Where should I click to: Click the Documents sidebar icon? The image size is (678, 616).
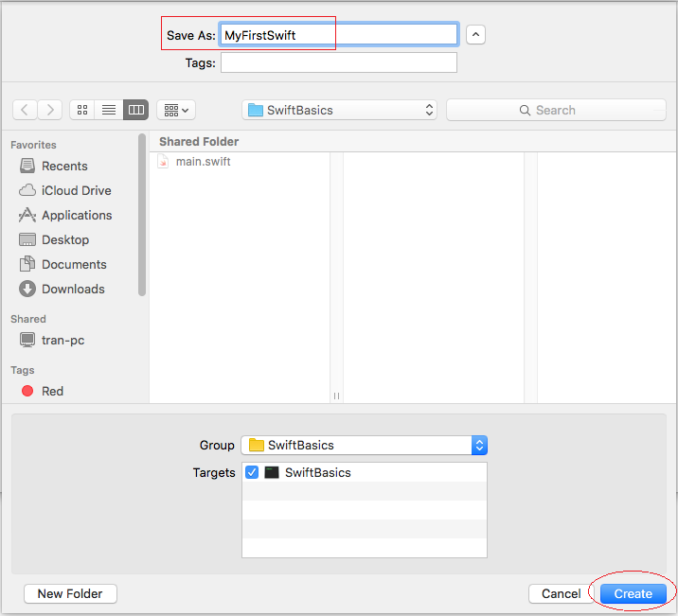click(x=27, y=263)
